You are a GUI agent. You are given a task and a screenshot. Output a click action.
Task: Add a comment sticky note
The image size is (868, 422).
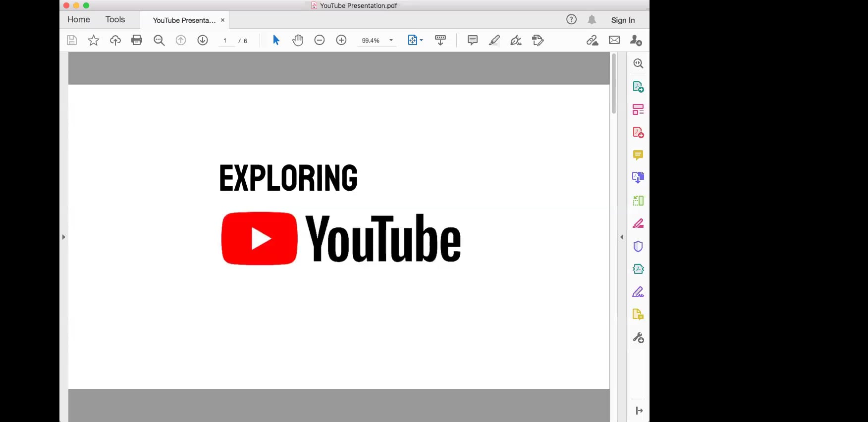point(473,40)
